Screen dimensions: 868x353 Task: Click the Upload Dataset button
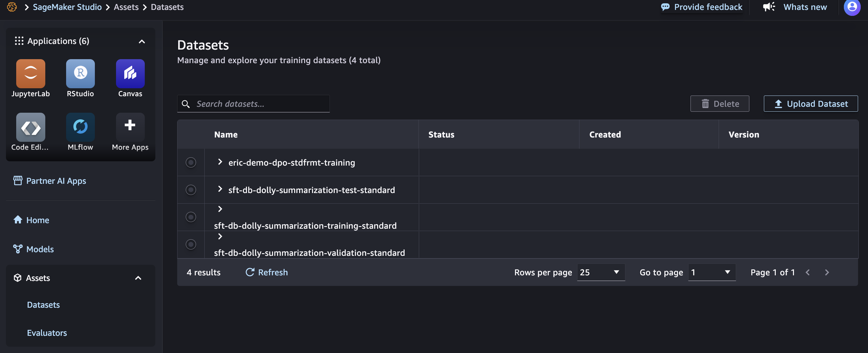[x=811, y=103]
